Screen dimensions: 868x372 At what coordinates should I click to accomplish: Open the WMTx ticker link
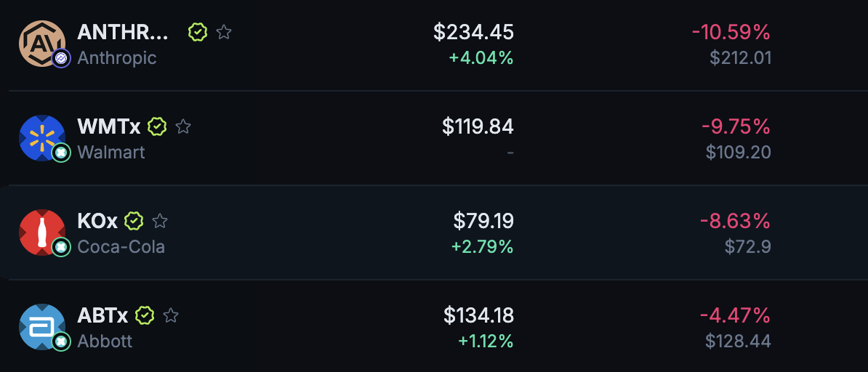(108, 126)
